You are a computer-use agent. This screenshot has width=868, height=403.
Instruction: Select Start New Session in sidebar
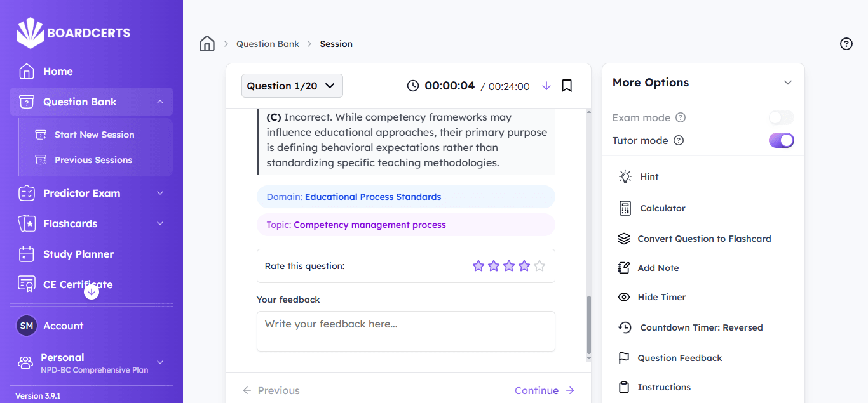coord(94,135)
